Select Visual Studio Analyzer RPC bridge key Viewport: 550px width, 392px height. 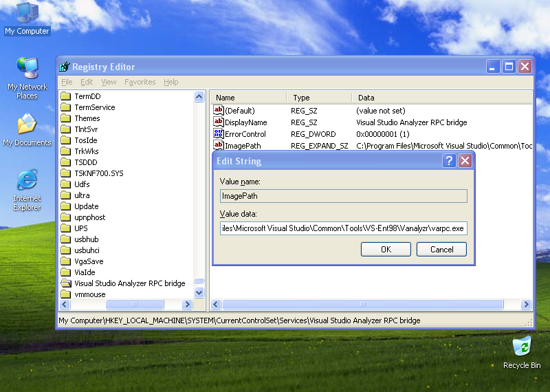tap(129, 283)
